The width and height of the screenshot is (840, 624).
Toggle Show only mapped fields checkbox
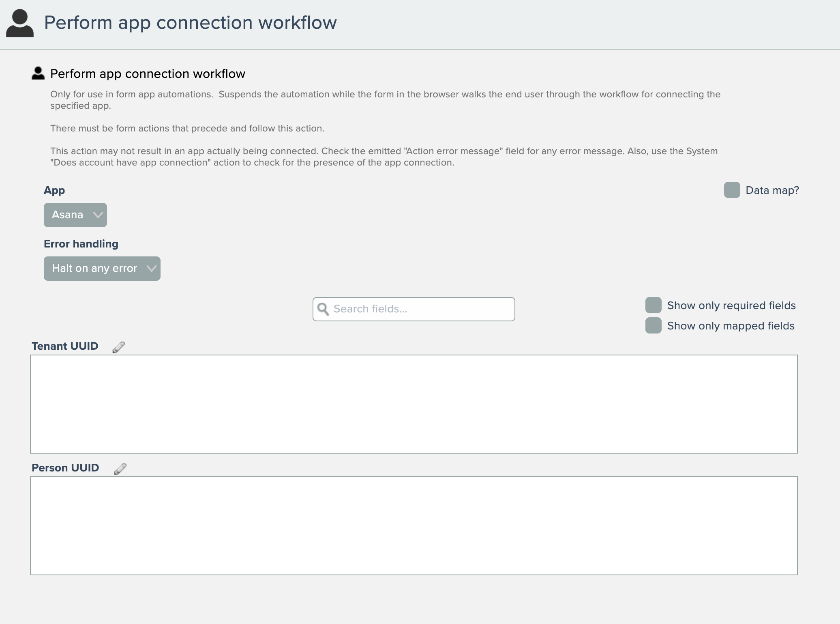click(653, 326)
